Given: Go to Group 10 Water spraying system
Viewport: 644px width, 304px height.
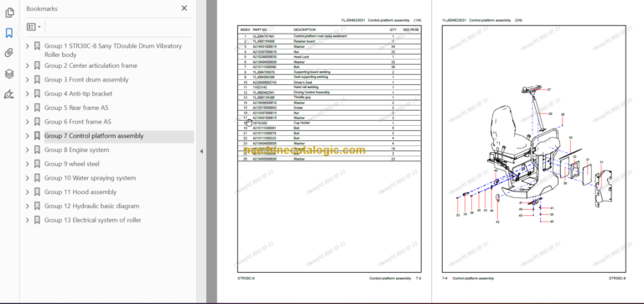Looking at the screenshot, I should [90, 178].
